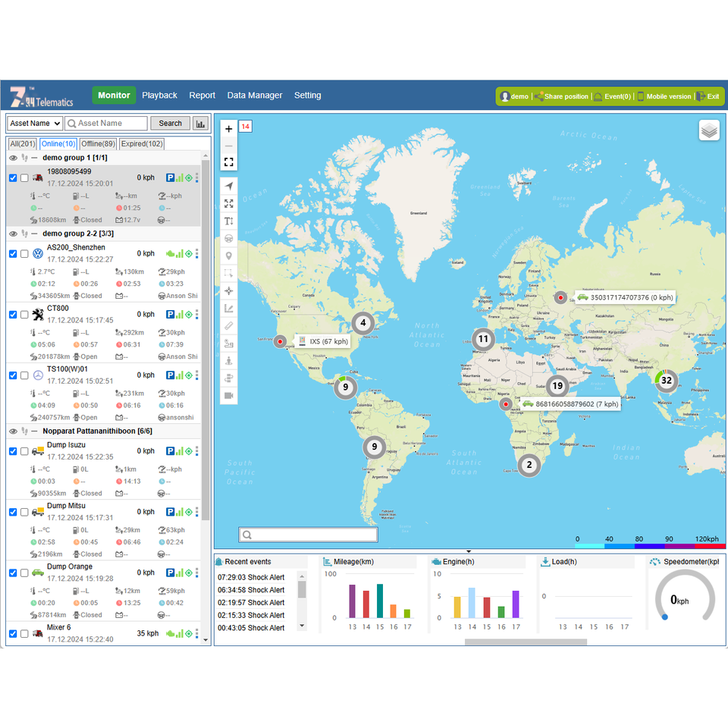Click the route direction swap tool
The image size is (728, 728).
click(x=228, y=378)
